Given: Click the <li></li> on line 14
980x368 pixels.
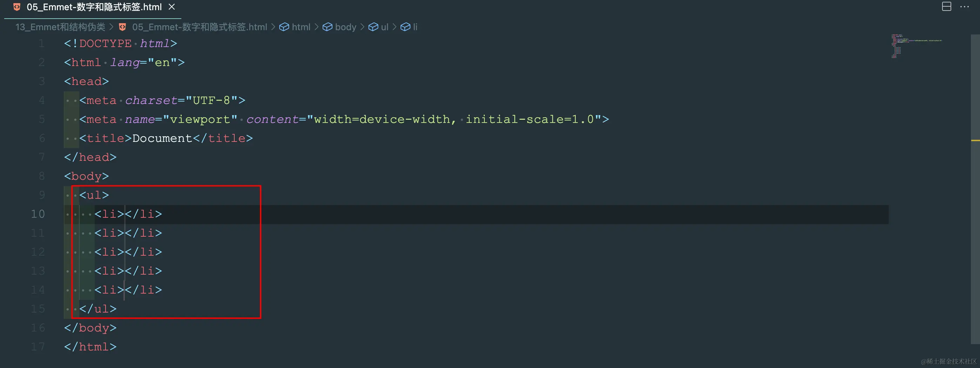Looking at the screenshot, I should point(128,290).
